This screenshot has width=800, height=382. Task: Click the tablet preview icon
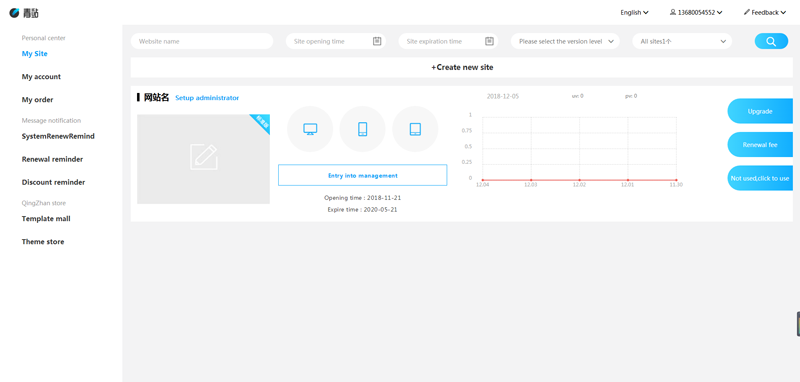(415, 129)
